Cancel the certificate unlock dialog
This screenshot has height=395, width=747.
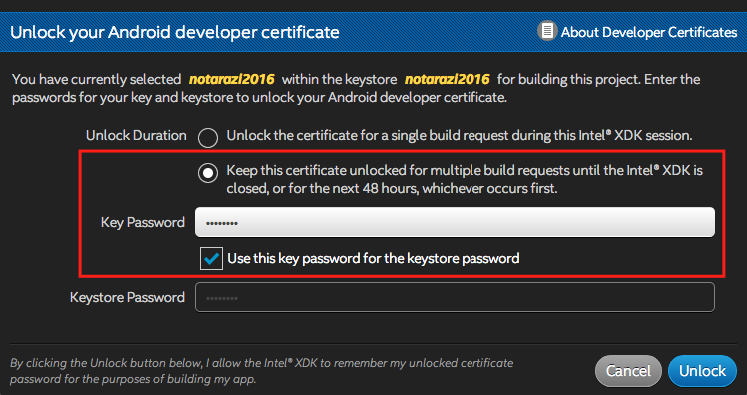pos(628,371)
